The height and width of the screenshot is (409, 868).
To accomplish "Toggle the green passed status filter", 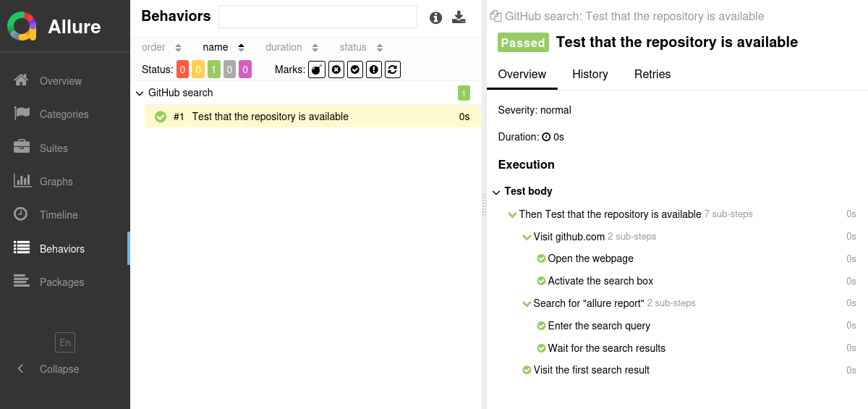I will pos(213,69).
